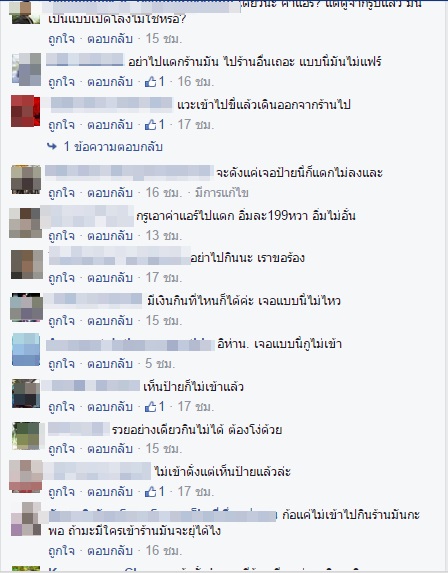Click reply arrow icon beside '1 ข้อความตอบกลับ'
Viewport: 448px width, 573px height.
click(52, 147)
